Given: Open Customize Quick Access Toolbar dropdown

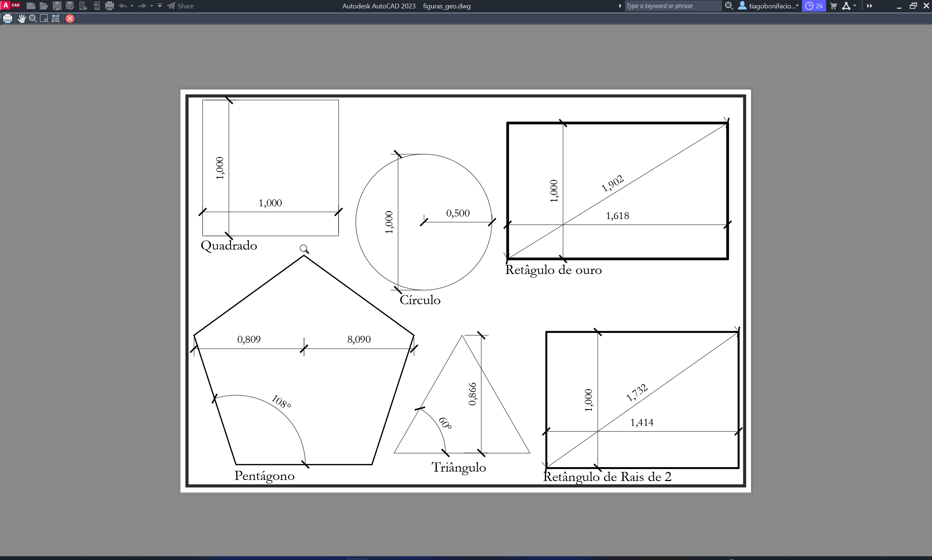Looking at the screenshot, I should pyautogui.click(x=160, y=6).
